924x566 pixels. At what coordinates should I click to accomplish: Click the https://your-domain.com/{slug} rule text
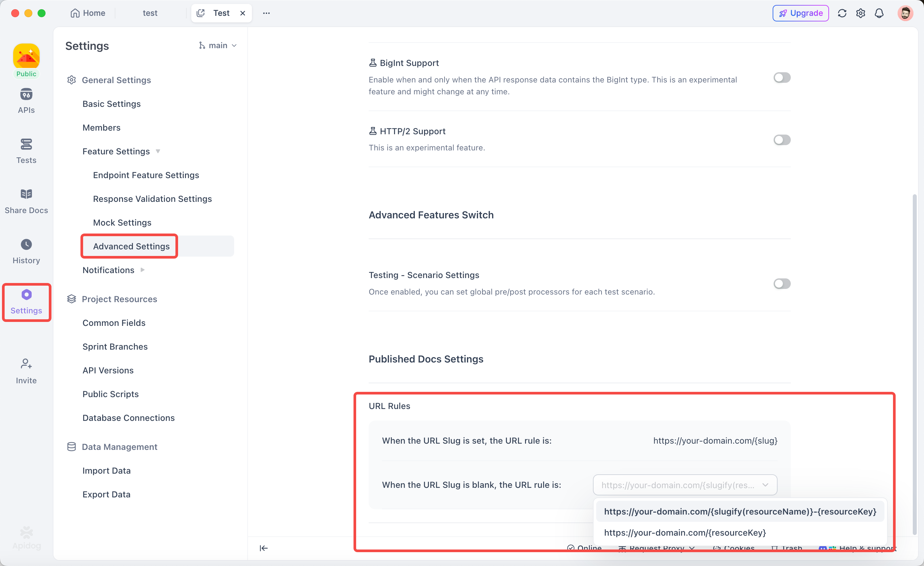pyautogui.click(x=715, y=440)
